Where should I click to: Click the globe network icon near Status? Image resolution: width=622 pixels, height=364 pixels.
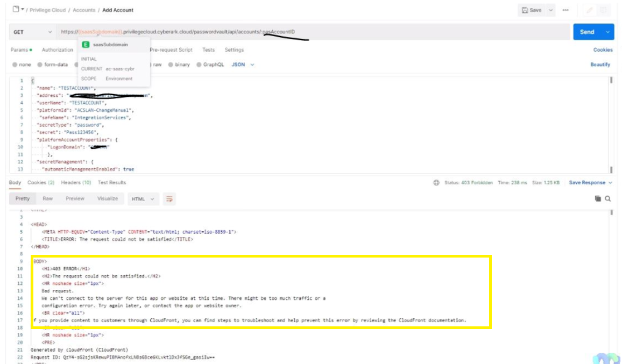tap(436, 183)
